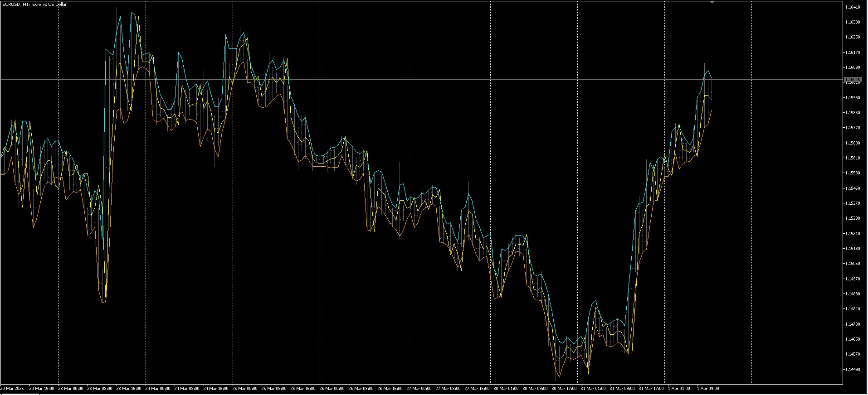Click the 1.16410 price scale label
868x395 pixels.
[853, 7]
